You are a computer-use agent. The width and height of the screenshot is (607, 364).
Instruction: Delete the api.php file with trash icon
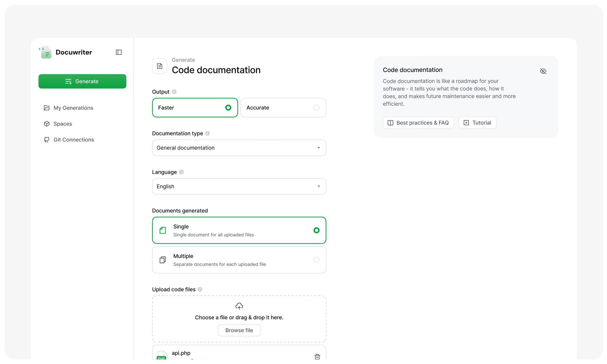point(317,356)
